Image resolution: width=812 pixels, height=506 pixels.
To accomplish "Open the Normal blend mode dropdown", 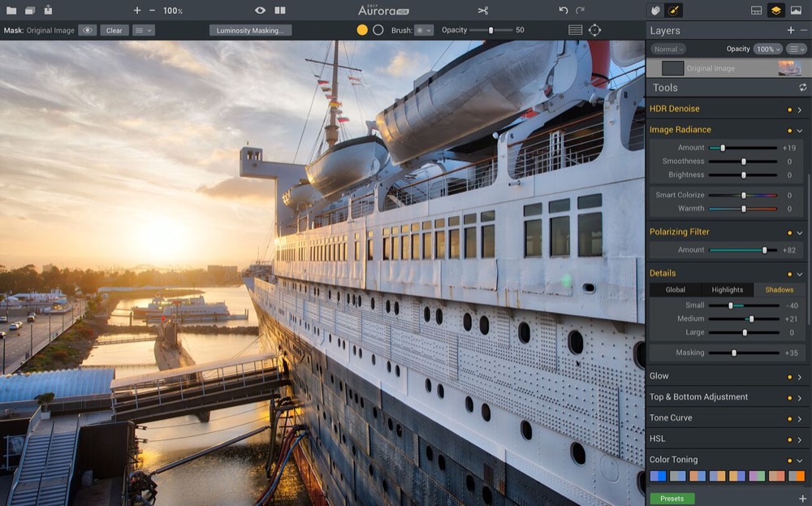I will click(668, 49).
